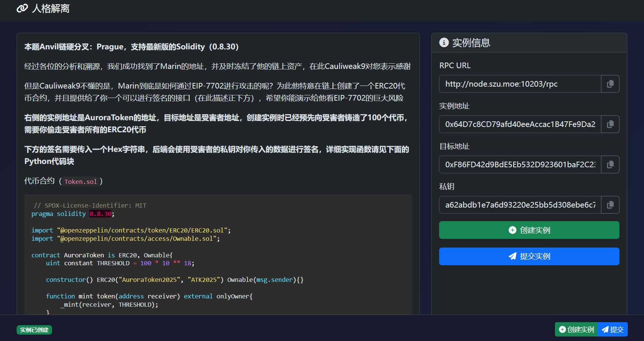Click the info icon next to 实例信息
Viewport: 644px width, 341px height.
444,43
